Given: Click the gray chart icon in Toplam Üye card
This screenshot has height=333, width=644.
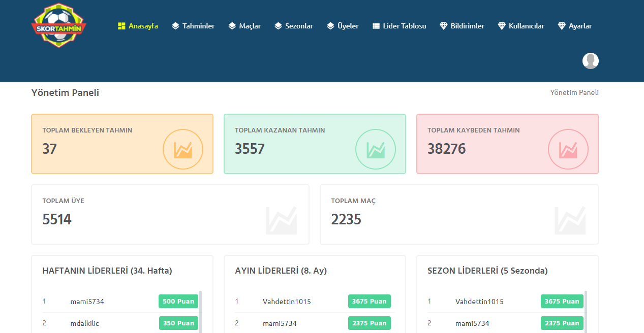Looking at the screenshot, I should (x=281, y=220).
